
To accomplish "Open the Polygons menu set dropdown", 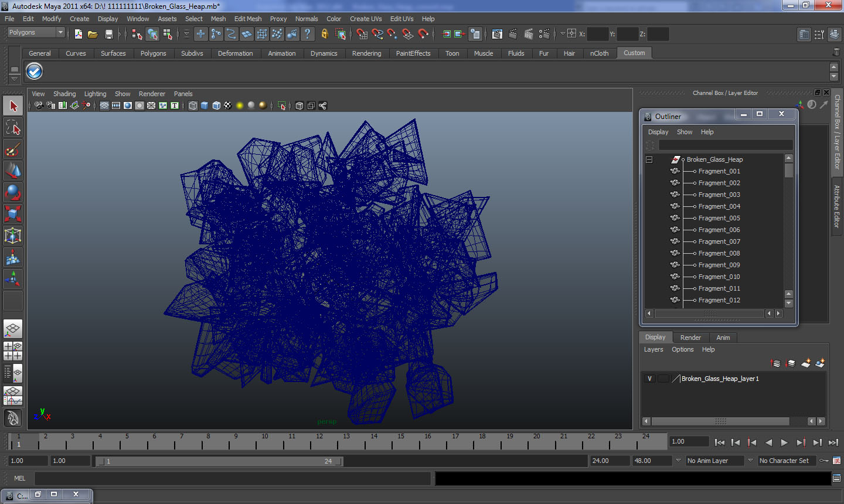I will tap(36, 33).
